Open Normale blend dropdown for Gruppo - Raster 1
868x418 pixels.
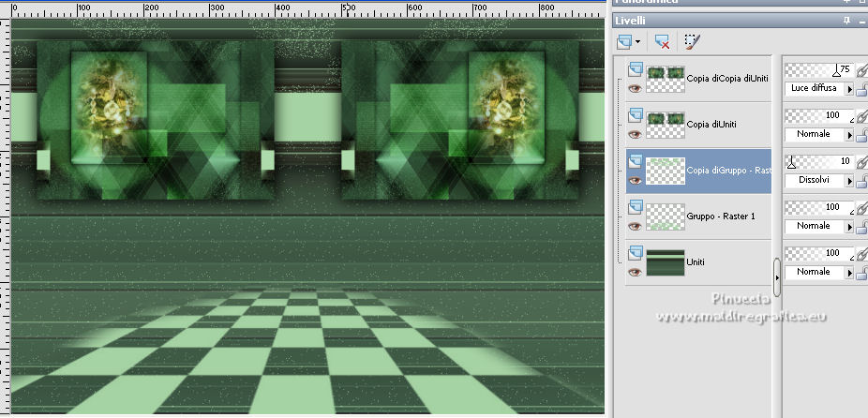point(849,227)
